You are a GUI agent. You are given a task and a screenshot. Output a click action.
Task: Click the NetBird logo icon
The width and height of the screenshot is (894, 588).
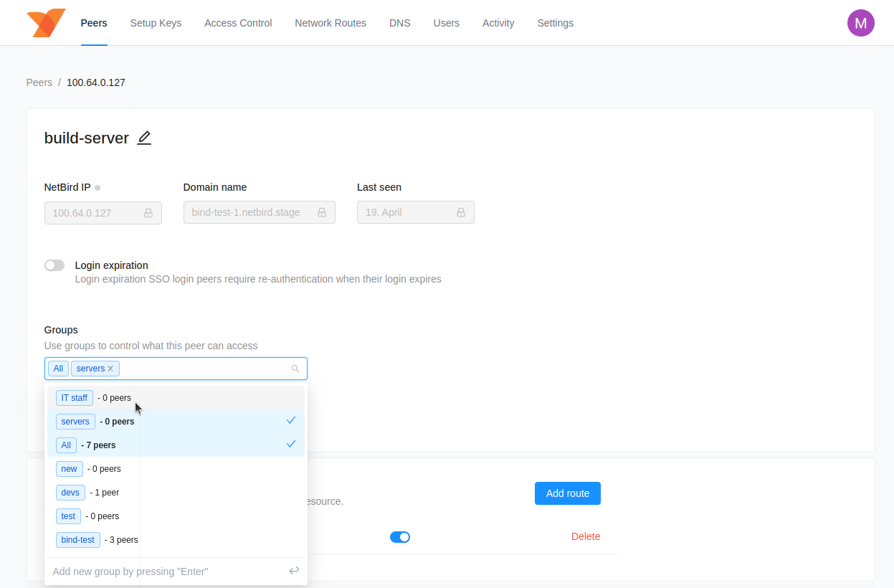coord(46,23)
